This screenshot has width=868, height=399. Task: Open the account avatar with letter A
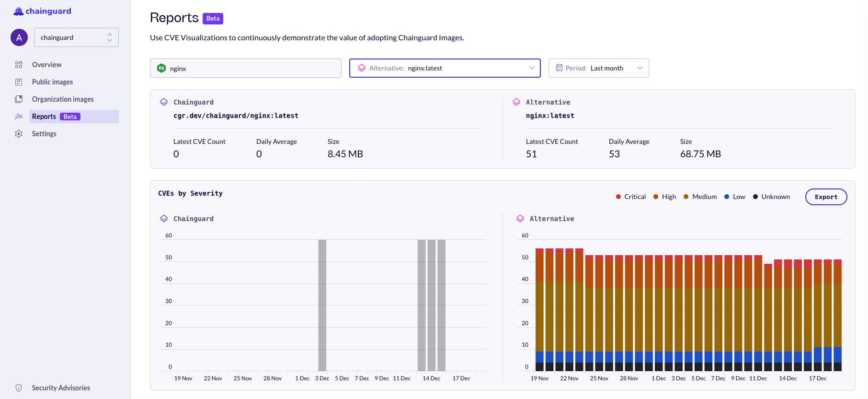click(x=19, y=37)
